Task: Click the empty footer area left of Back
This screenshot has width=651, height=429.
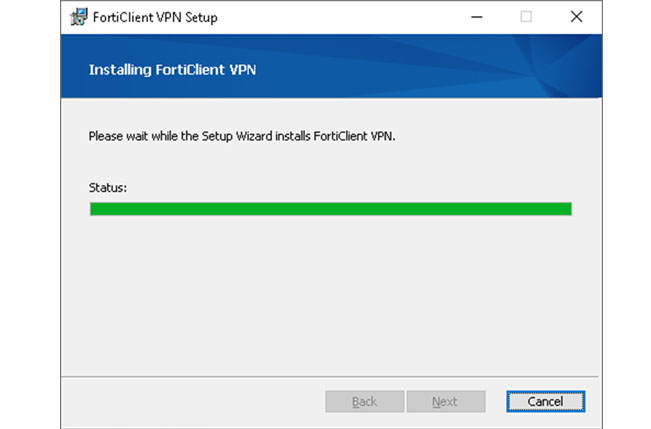Action: tap(190, 401)
